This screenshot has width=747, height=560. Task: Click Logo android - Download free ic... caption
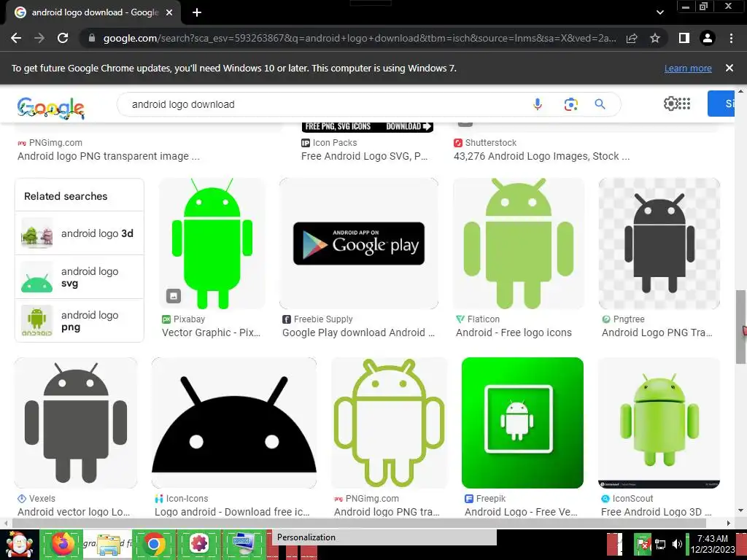coord(232,512)
